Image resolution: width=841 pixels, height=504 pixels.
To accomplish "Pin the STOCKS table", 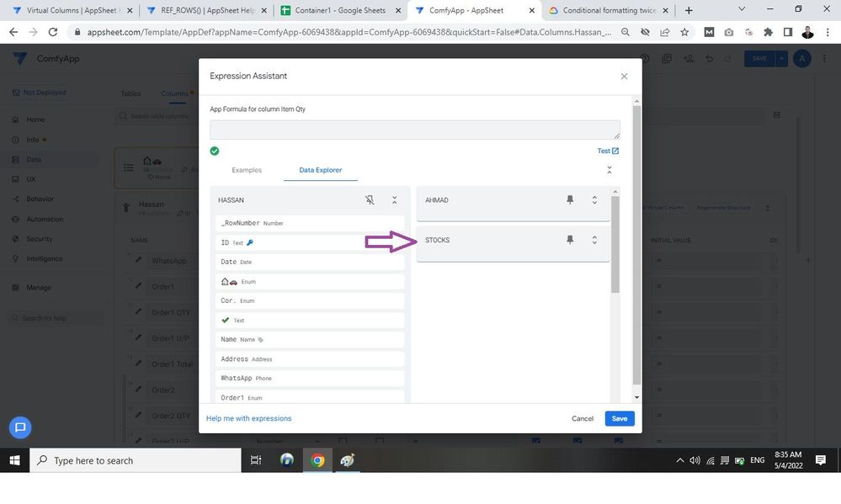I will [x=570, y=240].
